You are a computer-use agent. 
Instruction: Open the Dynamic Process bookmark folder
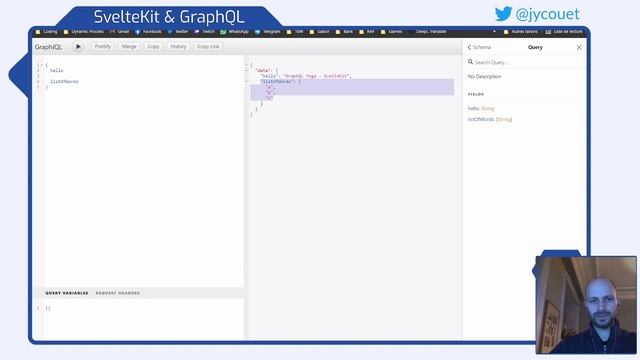coord(84,31)
